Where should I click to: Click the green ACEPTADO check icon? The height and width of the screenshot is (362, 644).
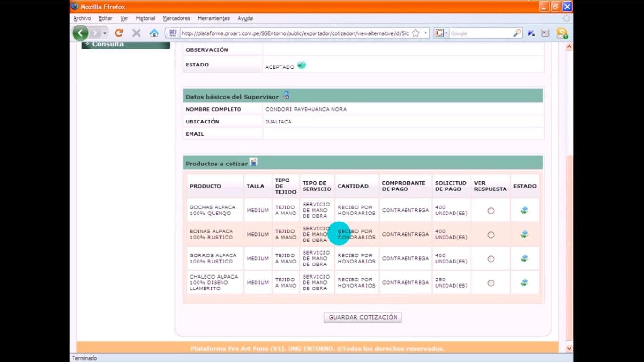tap(302, 65)
